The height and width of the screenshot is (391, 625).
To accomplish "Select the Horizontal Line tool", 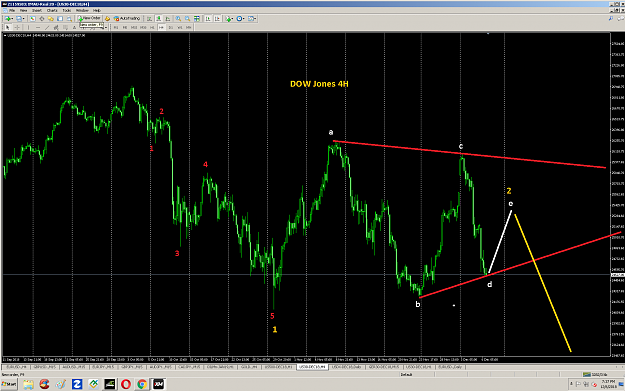I will [38, 27].
